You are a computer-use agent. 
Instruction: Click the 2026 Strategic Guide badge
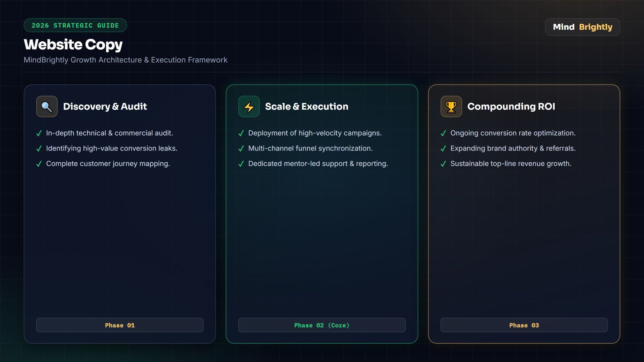[x=75, y=25]
